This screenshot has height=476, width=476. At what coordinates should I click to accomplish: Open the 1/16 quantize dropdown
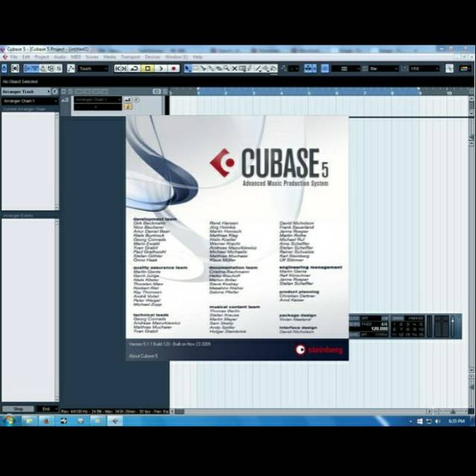[x=424, y=68]
